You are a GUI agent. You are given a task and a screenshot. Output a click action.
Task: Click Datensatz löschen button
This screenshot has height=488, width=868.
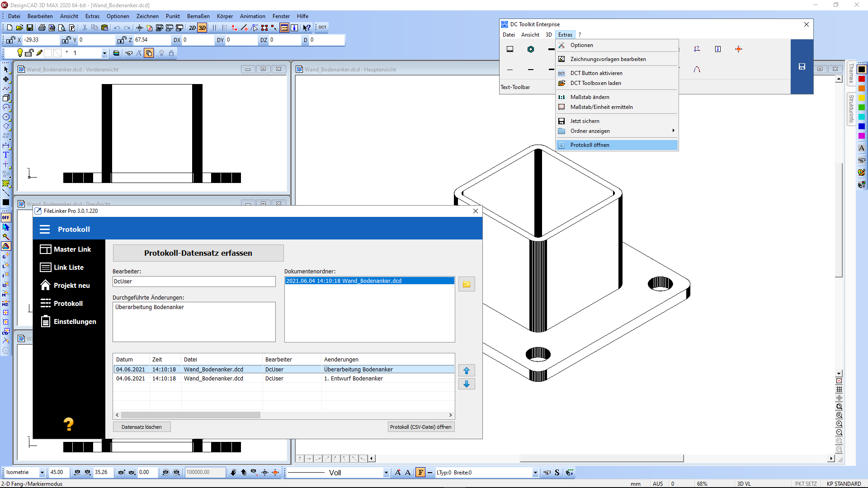pyautogui.click(x=142, y=427)
